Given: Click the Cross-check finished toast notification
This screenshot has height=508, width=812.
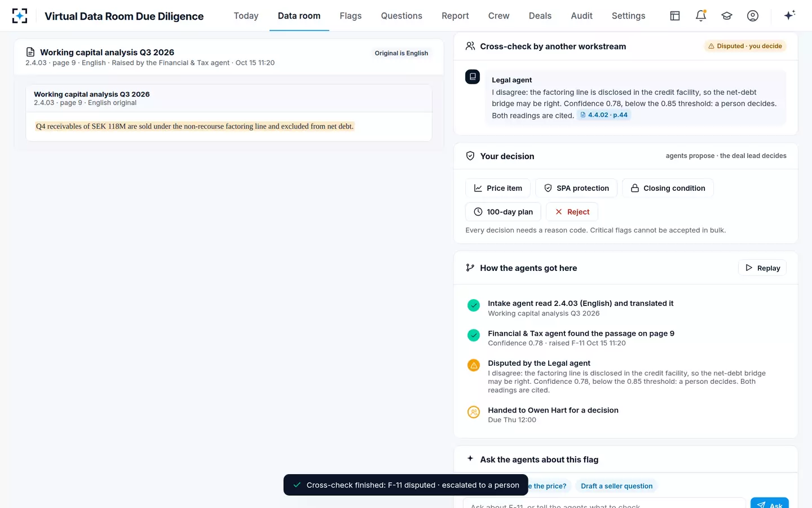Looking at the screenshot, I should [405, 485].
